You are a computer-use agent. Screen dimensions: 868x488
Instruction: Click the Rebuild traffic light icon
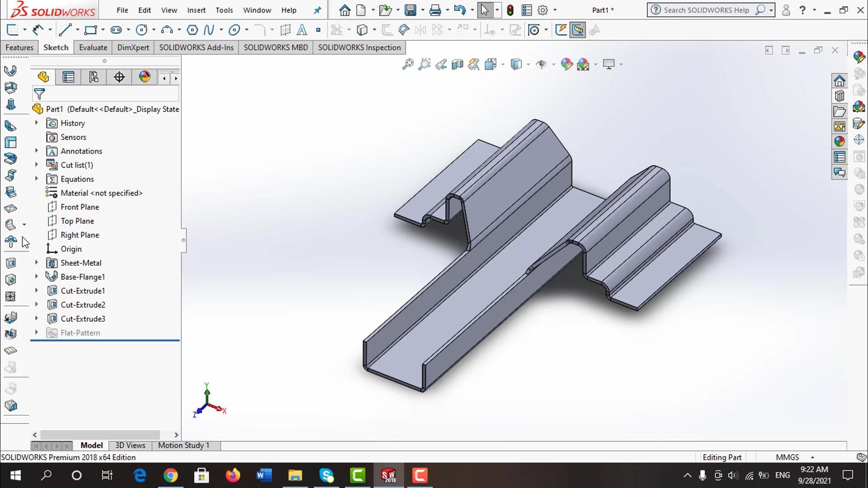point(510,10)
